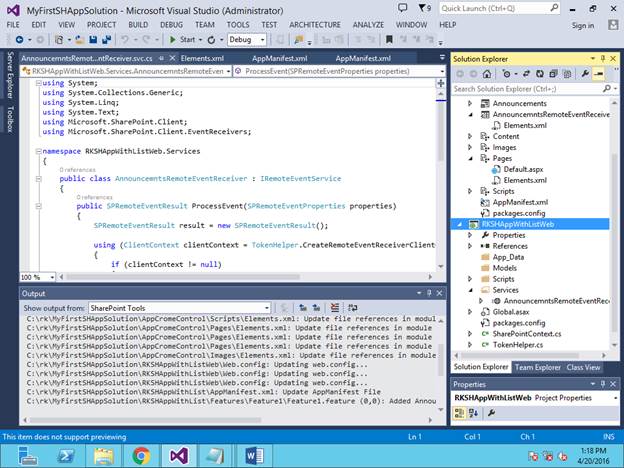Open the Toolbox side tab
The image size is (624, 468).
tap(10, 119)
